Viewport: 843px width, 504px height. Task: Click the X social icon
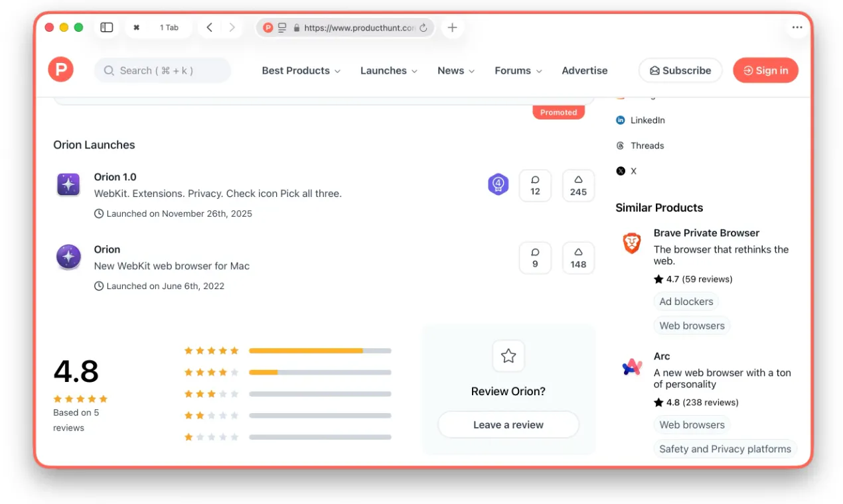(x=621, y=170)
